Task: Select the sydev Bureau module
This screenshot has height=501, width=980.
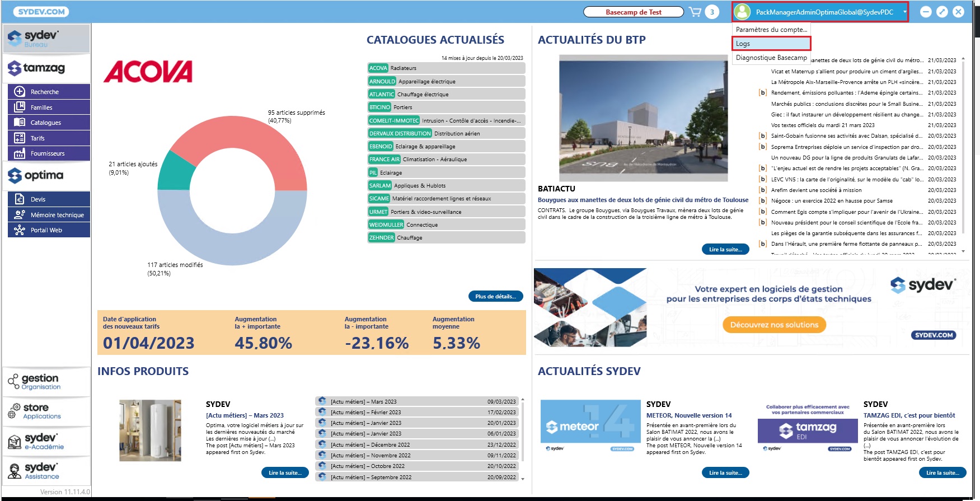Action: (46, 38)
